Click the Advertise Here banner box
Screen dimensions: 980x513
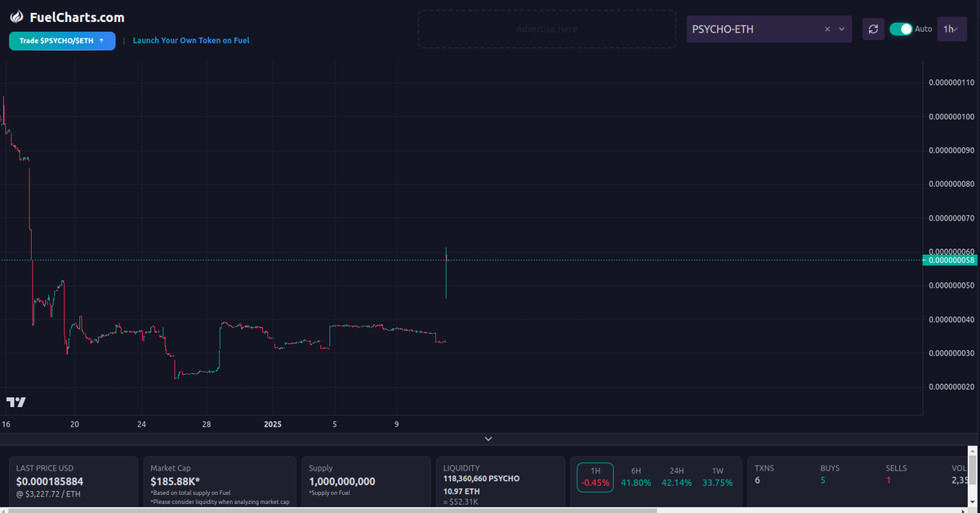tap(546, 29)
